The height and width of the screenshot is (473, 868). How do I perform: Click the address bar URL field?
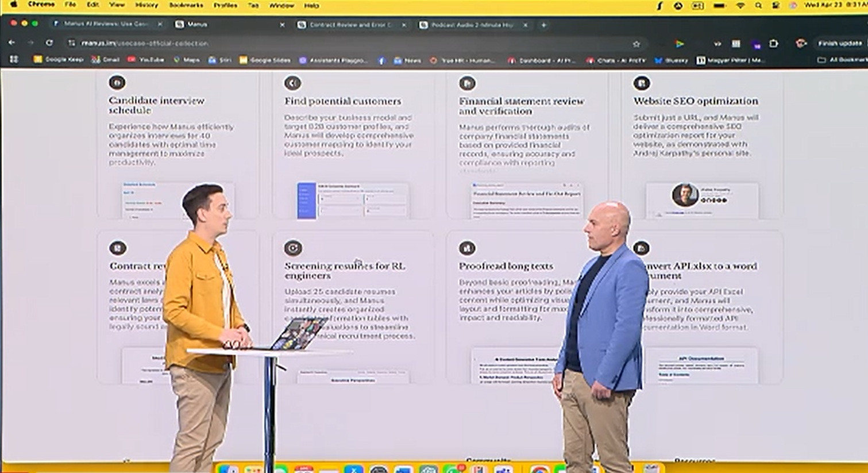coord(345,44)
